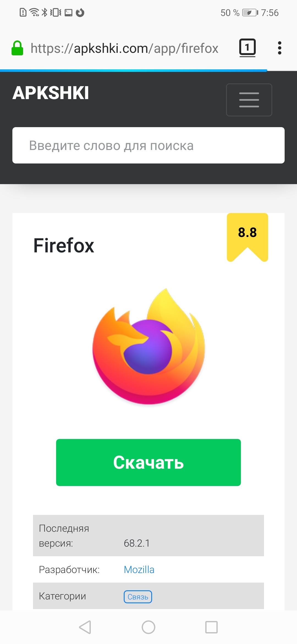Open the tab switcher showing 1 tab

pos(248,48)
